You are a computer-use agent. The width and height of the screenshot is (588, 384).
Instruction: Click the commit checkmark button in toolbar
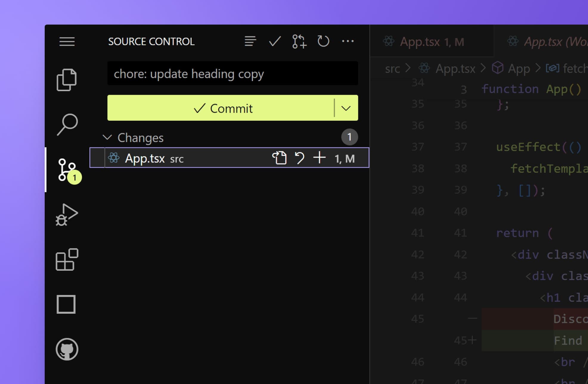(275, 41)
